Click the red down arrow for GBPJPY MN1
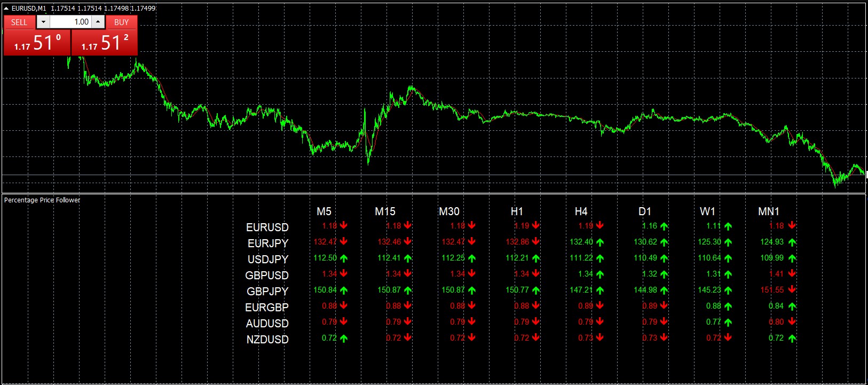The width and height of the screenshot is (868, 385). coord(792,290)
